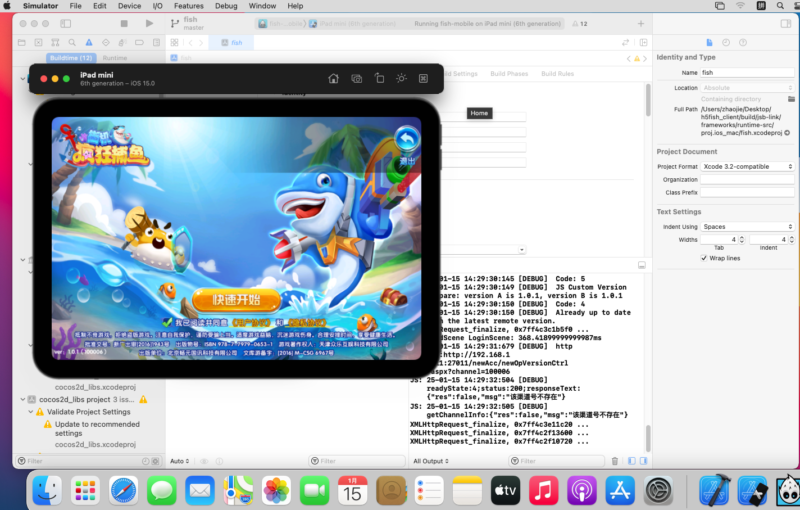This screenshot has width=800, height=510.
Task: Open the History inspector clock icon
Action: click(726, 42)
